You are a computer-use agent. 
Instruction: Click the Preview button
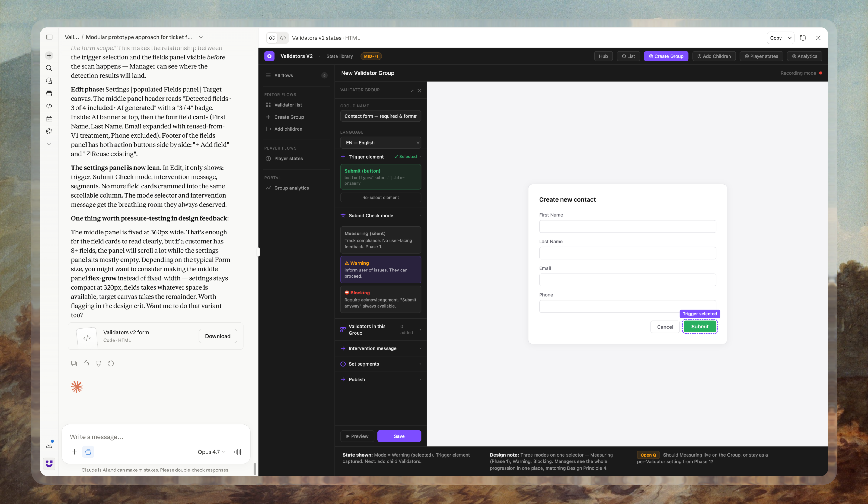coord(357,436)
